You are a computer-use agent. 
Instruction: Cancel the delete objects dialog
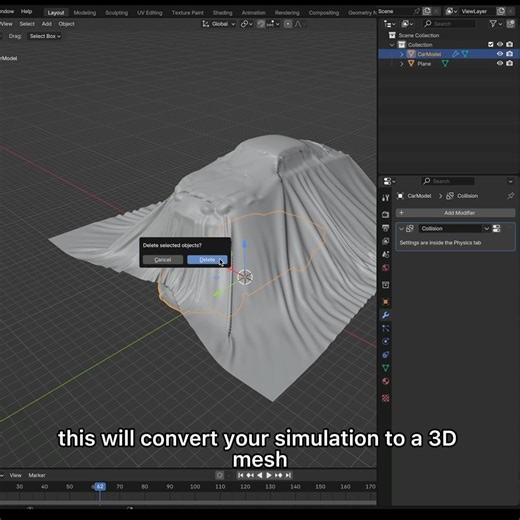[163, 260]
